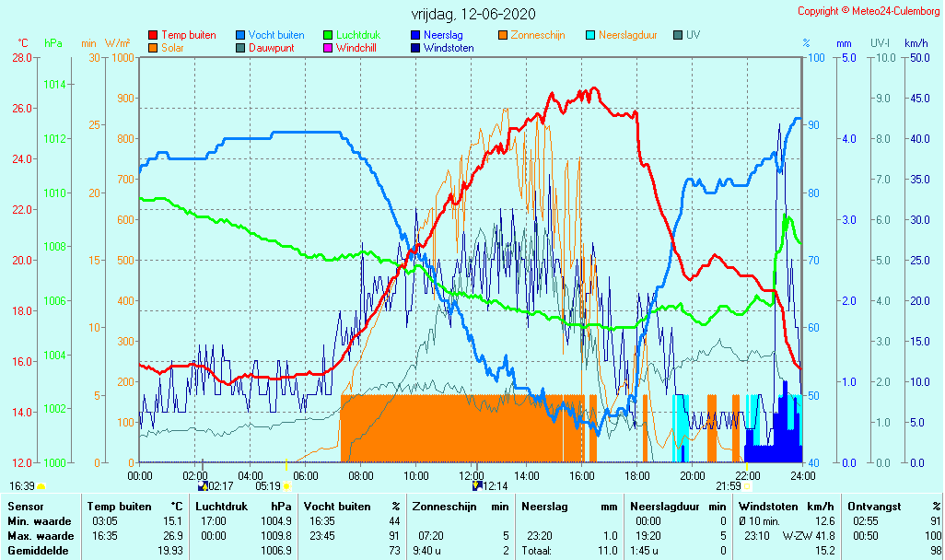The height and width of the screenshot is (560, 945).
Task: Click the UV legend label
Action: 694,36
